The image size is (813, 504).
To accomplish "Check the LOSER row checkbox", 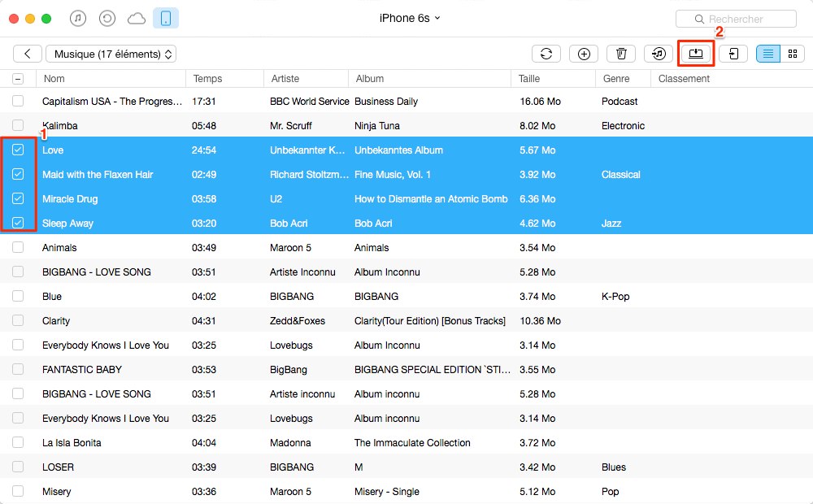I will pyautogui.click(x=18, y=466).
